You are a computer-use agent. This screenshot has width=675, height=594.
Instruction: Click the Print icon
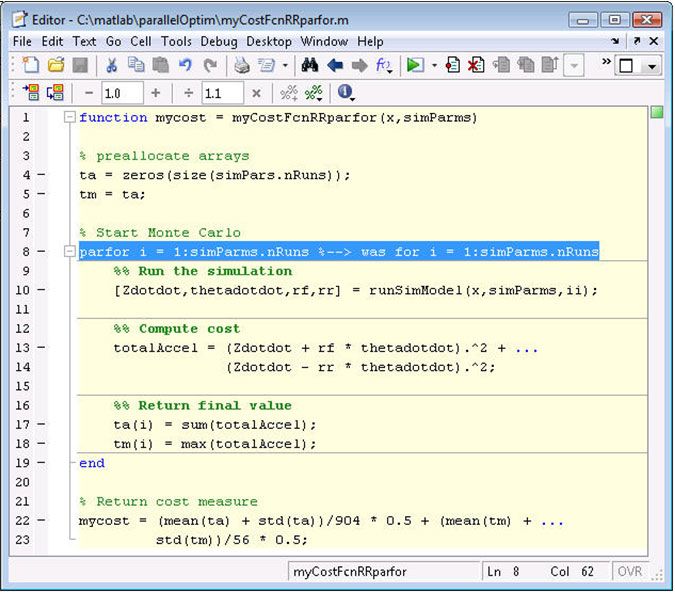point(241,65)
